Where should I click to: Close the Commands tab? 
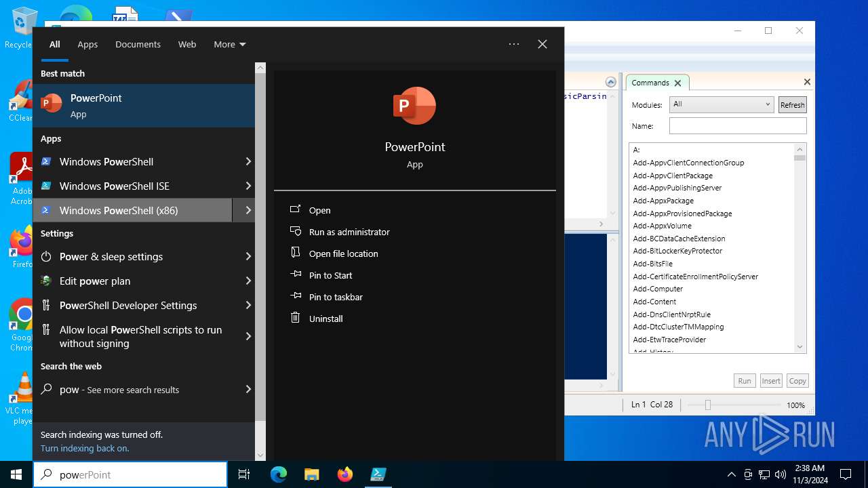click(677, 83)
